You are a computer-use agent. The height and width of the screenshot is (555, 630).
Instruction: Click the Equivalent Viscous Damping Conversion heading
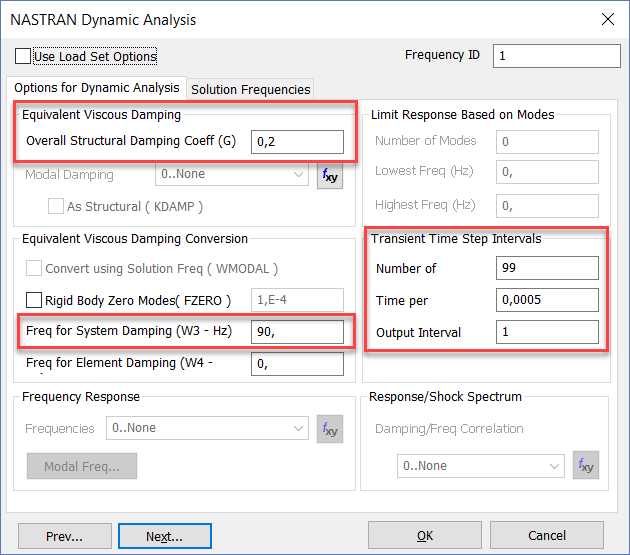click(x=135, y=239)
